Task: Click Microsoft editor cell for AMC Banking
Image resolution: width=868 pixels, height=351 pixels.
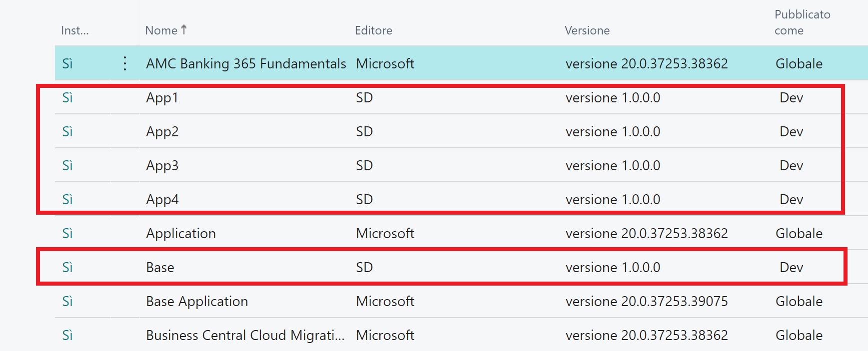Action: pyautogui.click(x=385, y=64)
